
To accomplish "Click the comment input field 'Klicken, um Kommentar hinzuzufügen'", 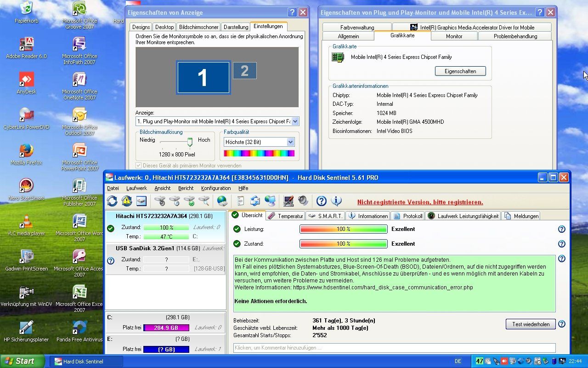I will pyautogui.click(x=394, y=348).
